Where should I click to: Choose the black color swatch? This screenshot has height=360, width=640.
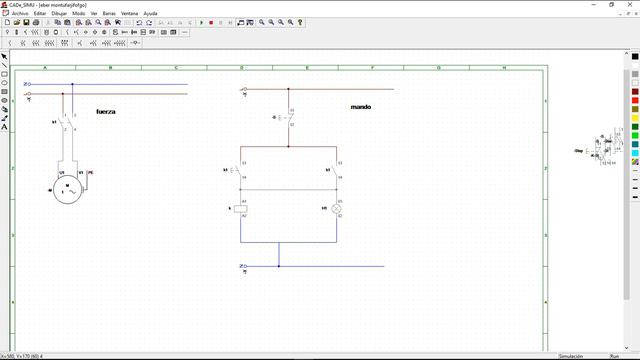coord(635,57)
